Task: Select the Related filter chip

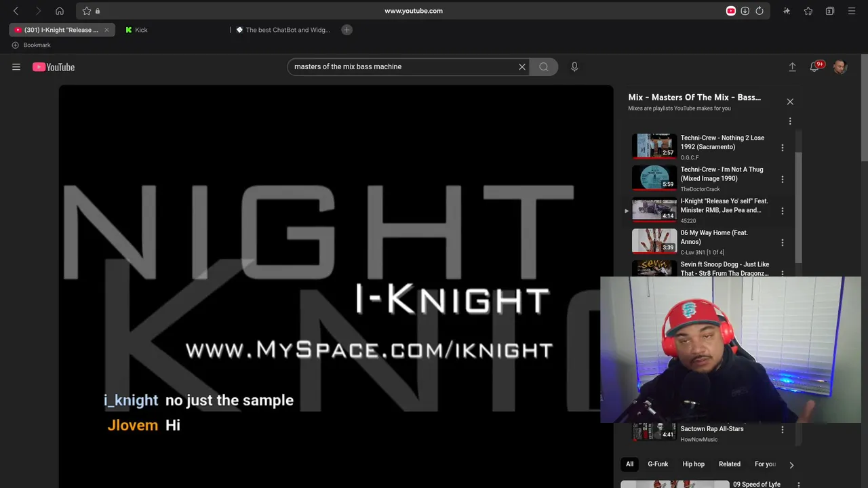Action: click(x=730, y=464)
